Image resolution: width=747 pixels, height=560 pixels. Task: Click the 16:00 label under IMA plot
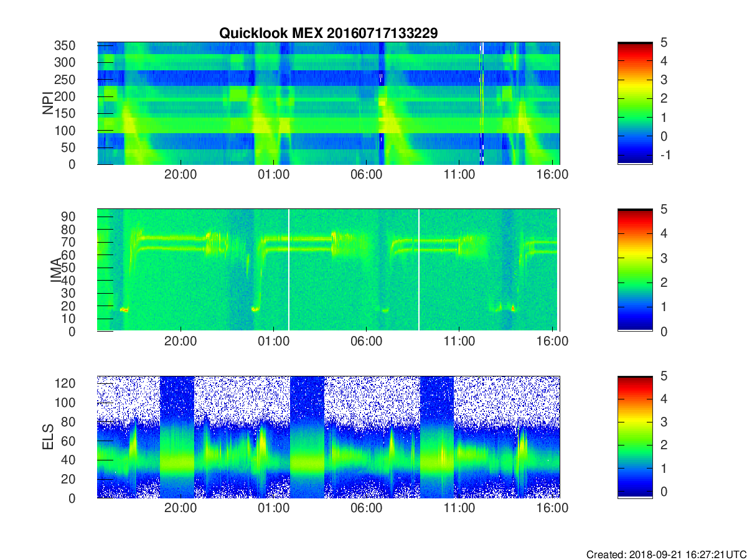point(552,342)
